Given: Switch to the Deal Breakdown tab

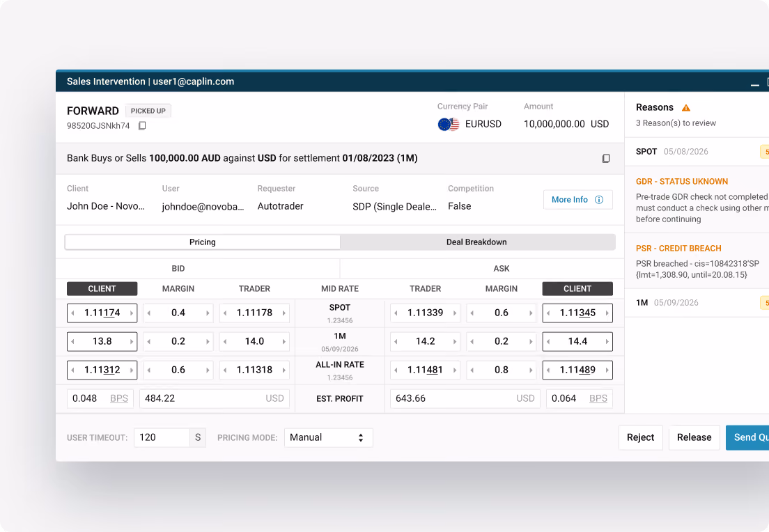Looking at the screenshot, I should click(x=476, y=242).
